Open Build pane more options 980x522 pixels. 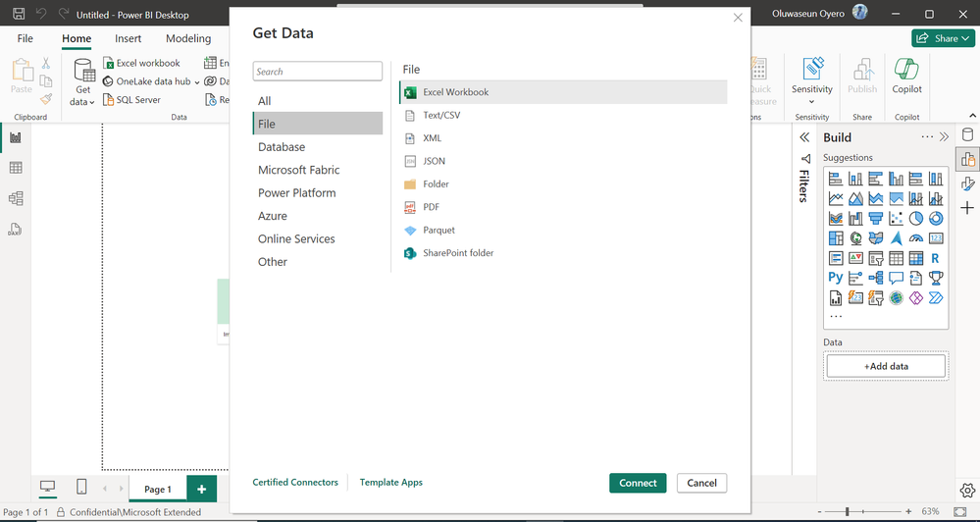(x=927, y=137)
